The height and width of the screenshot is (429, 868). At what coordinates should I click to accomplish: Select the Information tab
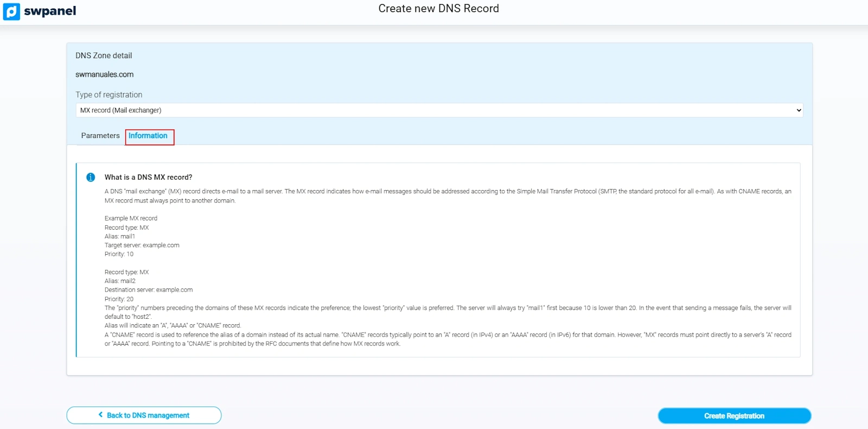148,136
